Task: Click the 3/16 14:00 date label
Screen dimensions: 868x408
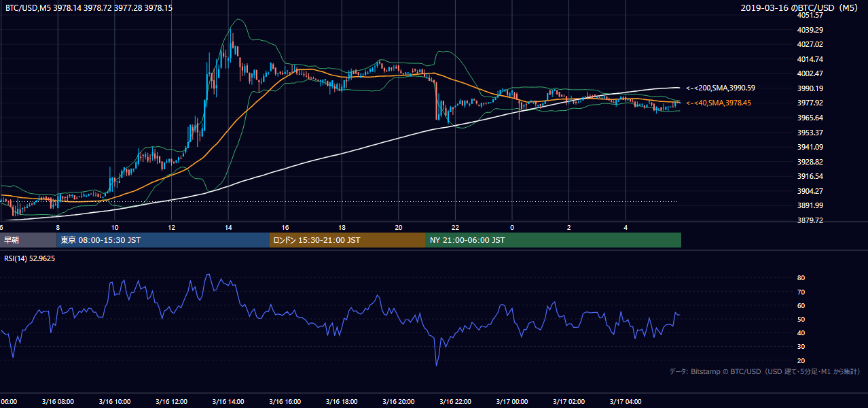Action: pyautogui.click(x=229, y=402)
